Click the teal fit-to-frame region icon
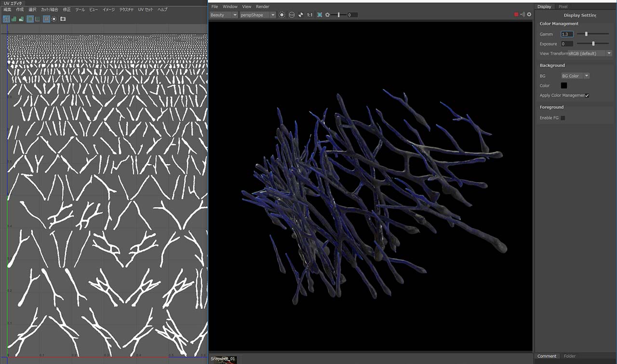 [319, 15]
